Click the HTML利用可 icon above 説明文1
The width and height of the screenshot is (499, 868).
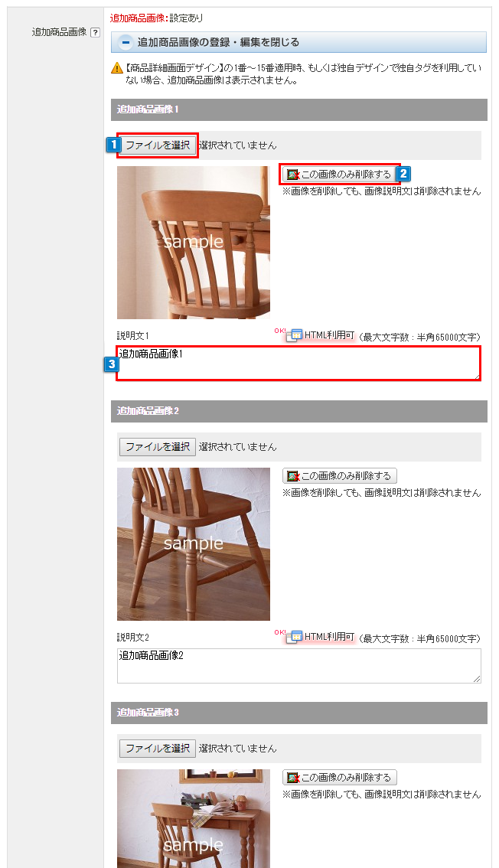coord(295,335)
